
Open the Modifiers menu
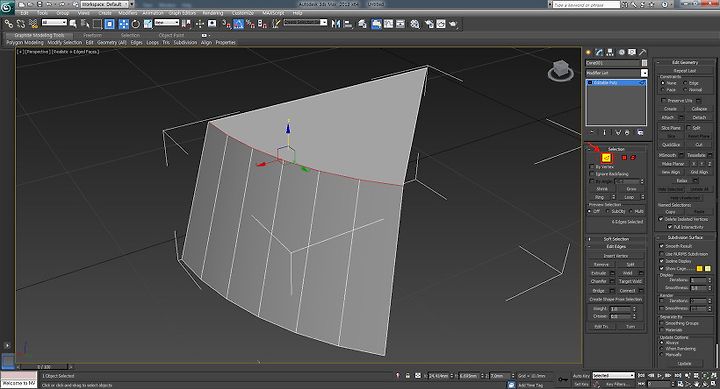click(128, 13)
